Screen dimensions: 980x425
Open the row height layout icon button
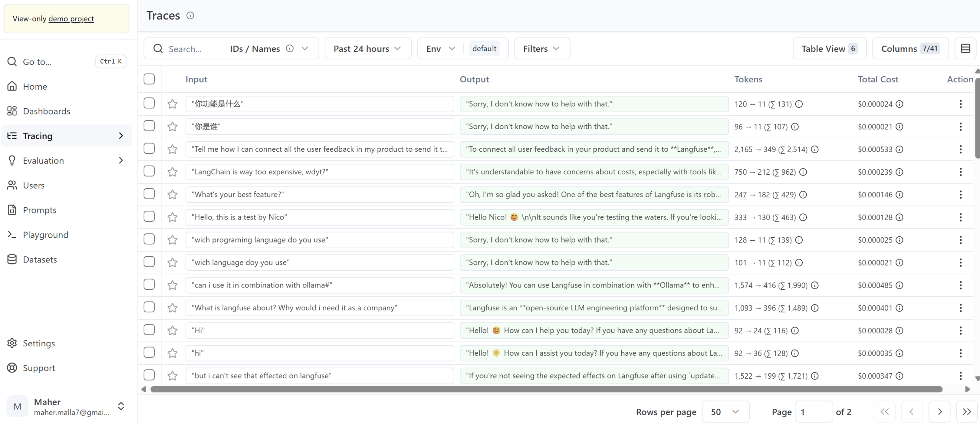point(965,48)
